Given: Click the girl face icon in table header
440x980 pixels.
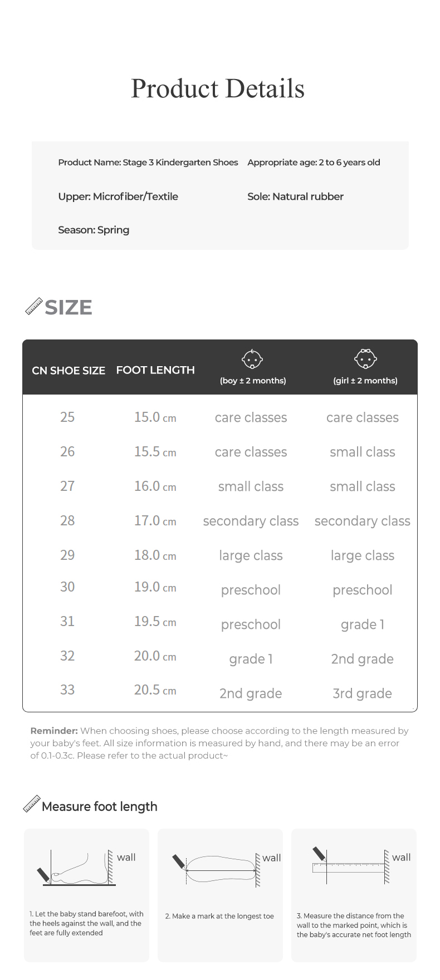Looking at the screenshot, I should point(365,359).
